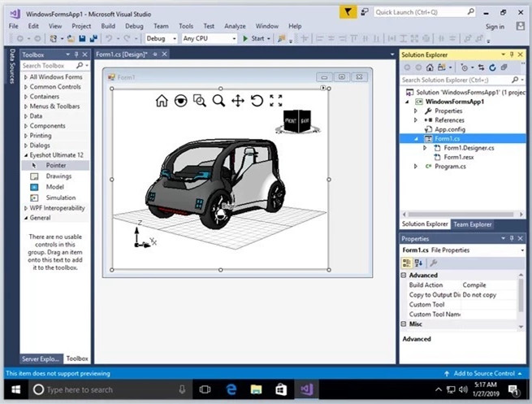This screenshot has height=404, width=532.
Task: Open the Start button dropdown arrow
Action: pos(269,39)
